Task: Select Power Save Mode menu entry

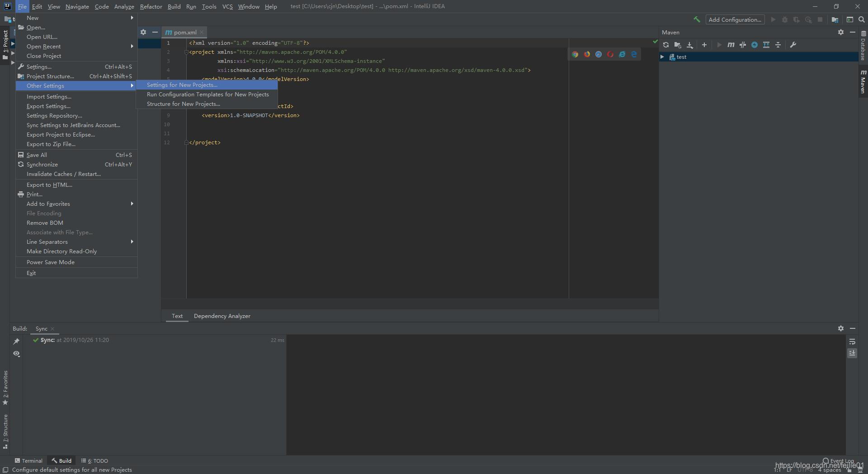Action: coord(77,262)
